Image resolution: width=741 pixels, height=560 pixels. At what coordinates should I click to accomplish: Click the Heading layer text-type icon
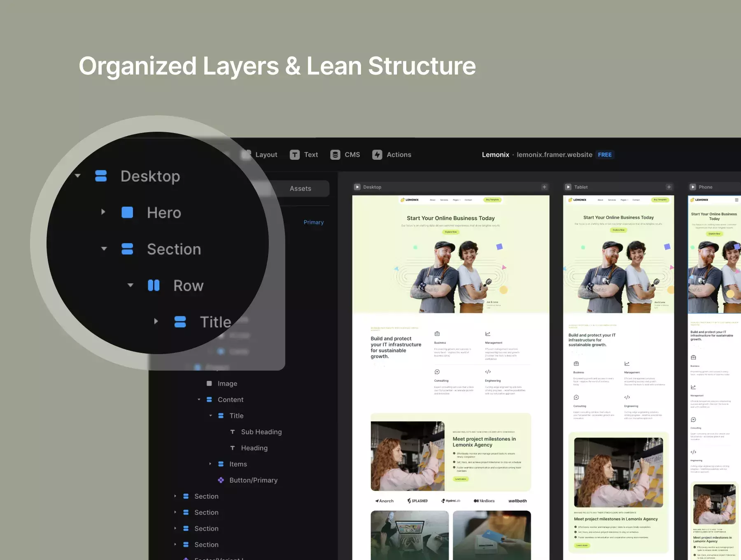(233, 448)
